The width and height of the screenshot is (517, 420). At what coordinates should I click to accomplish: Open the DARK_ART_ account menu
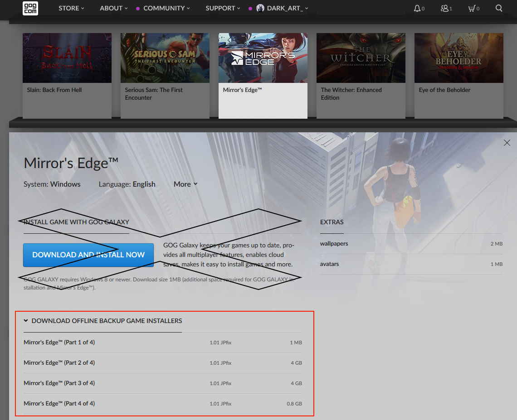click(287, 8)
